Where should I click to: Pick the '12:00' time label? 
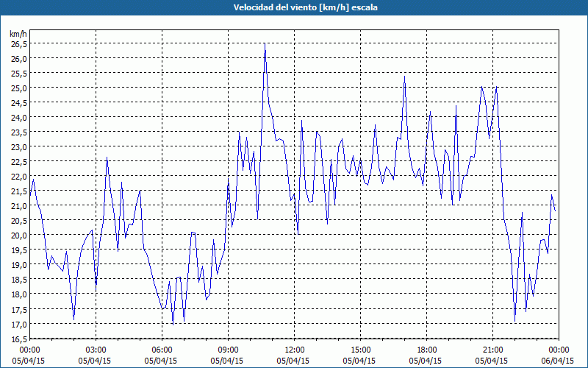point(295,350)
